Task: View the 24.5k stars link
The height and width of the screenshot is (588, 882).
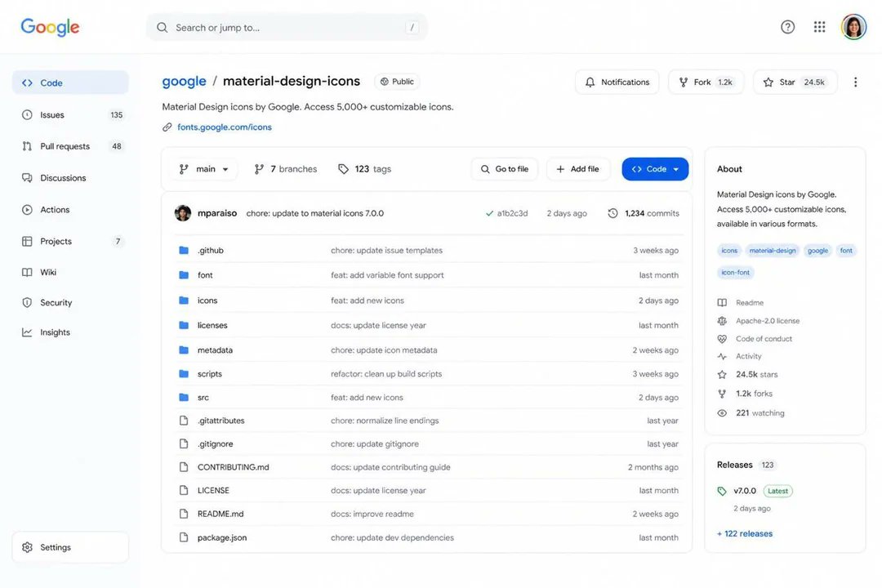Action: pyautogui.click(x=756, y=374)
